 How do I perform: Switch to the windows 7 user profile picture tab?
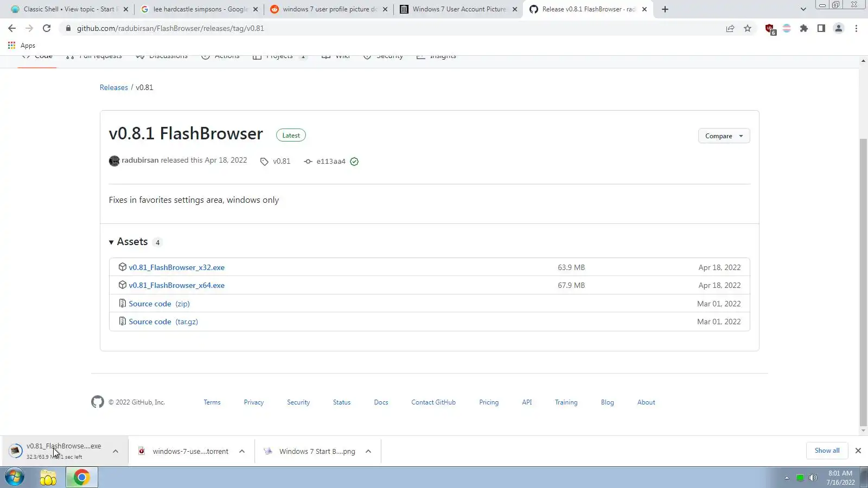coord(329,9)
